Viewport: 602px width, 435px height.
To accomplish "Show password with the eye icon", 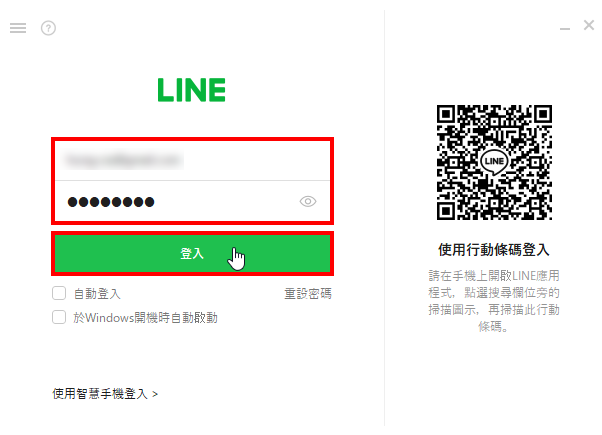I will coord(308,201).
